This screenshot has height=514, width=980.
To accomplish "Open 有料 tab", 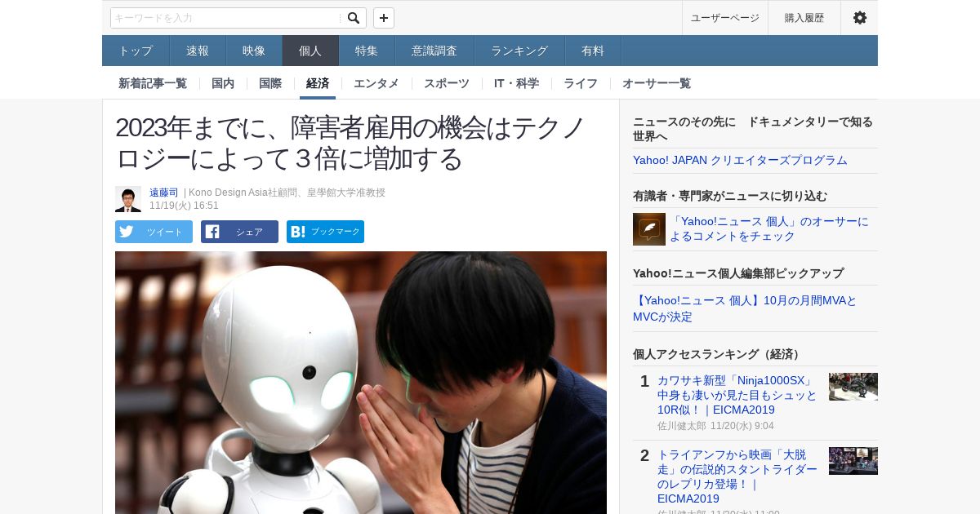I will click(x=593, y=51).
